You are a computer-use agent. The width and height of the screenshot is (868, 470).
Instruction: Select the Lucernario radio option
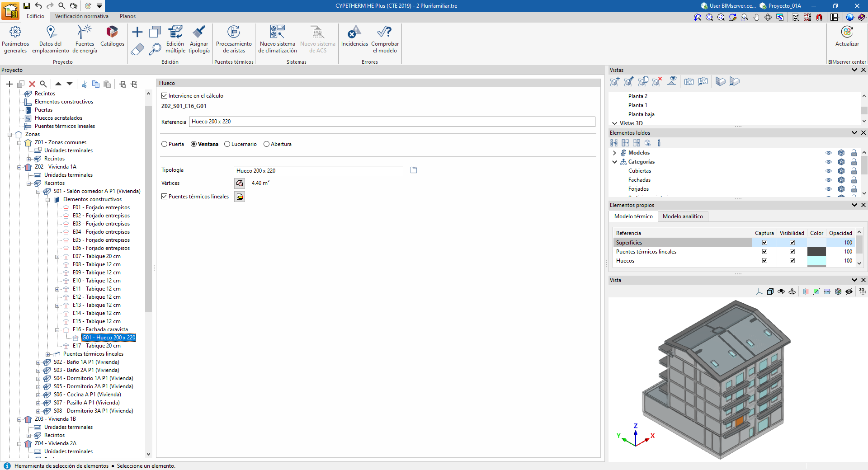pyautogui.click(x=227, y=144)
